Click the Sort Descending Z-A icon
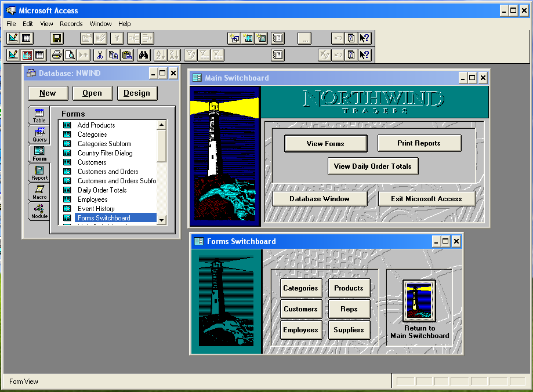533x392 pixels. [x=173, y=55]
